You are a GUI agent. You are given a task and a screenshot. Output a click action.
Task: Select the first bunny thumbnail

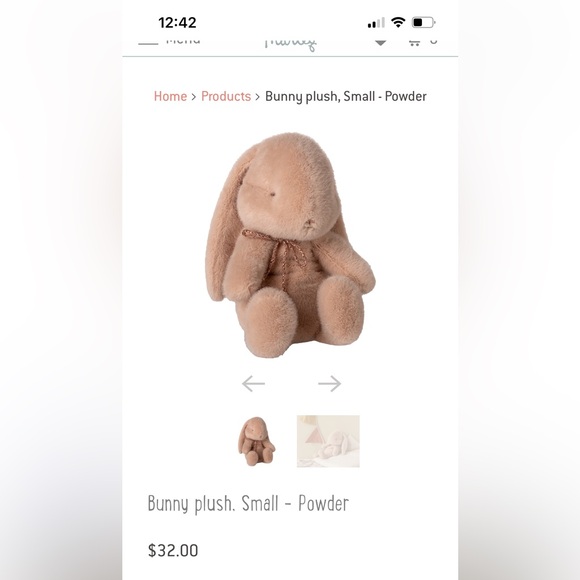click(x=256, y=441)
